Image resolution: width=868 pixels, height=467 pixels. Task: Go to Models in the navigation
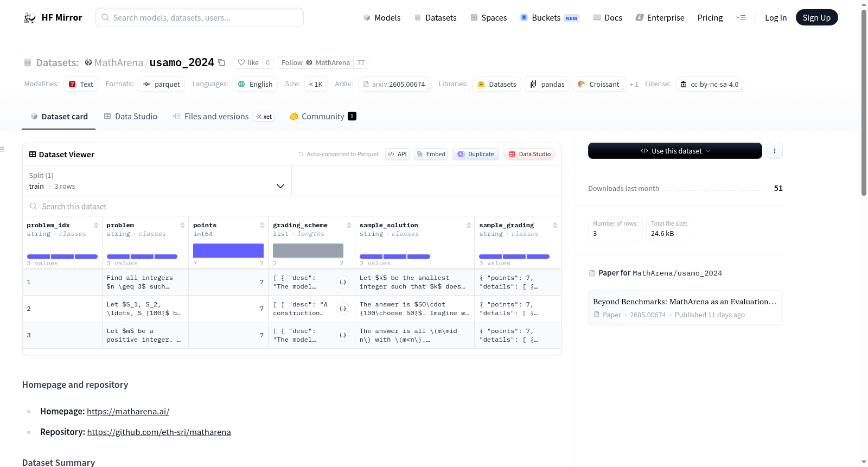pyautogui.click(x=382, y=18)
